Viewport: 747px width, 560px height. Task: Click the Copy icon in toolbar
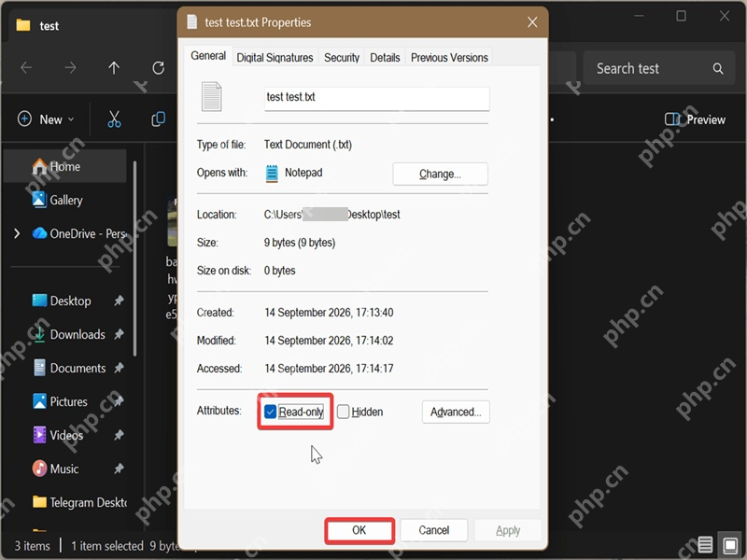coord(158,119)
